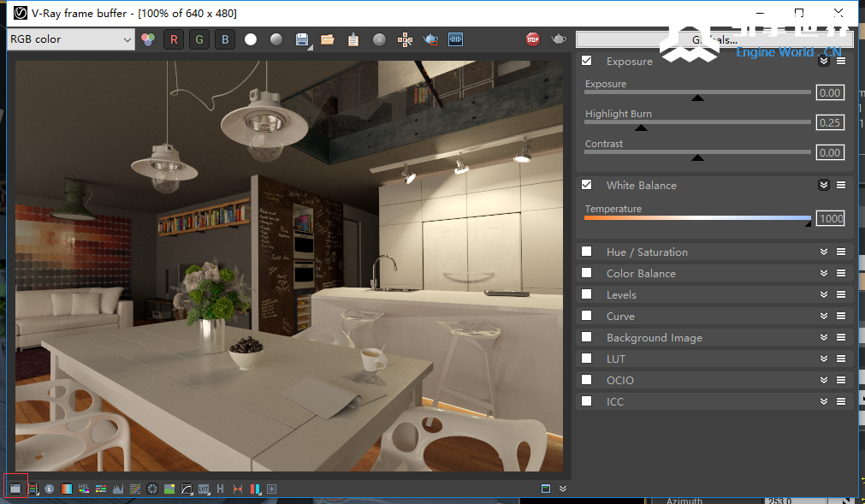Image resolution: width=865 pixels, height=504 pixels.
Task: Toggle the red channel view button
Action: pyautogui.click(x=175, y=39)
